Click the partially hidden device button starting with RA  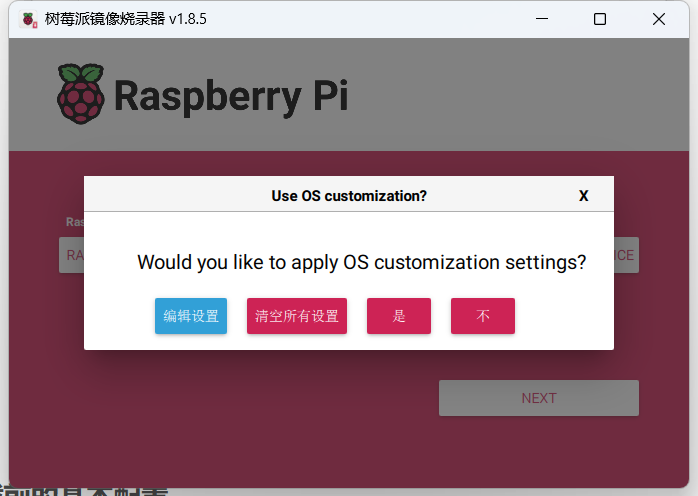[x=72, y=255]
